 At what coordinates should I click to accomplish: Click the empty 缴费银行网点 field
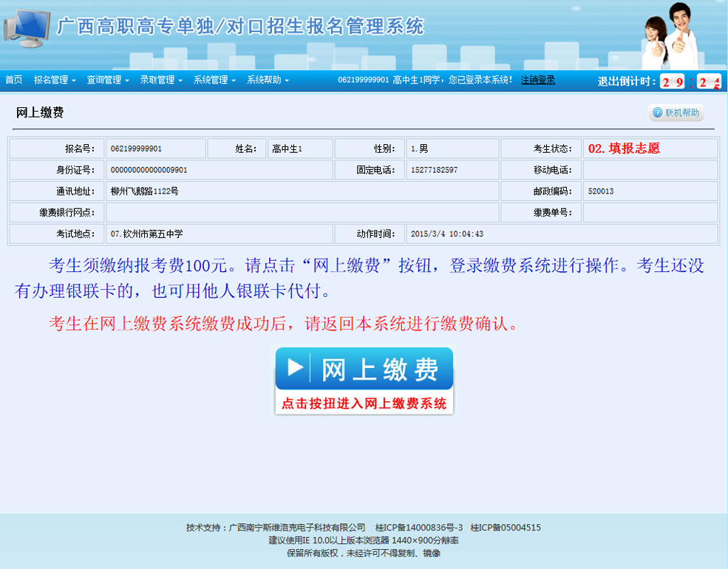[x=302, y=213]
